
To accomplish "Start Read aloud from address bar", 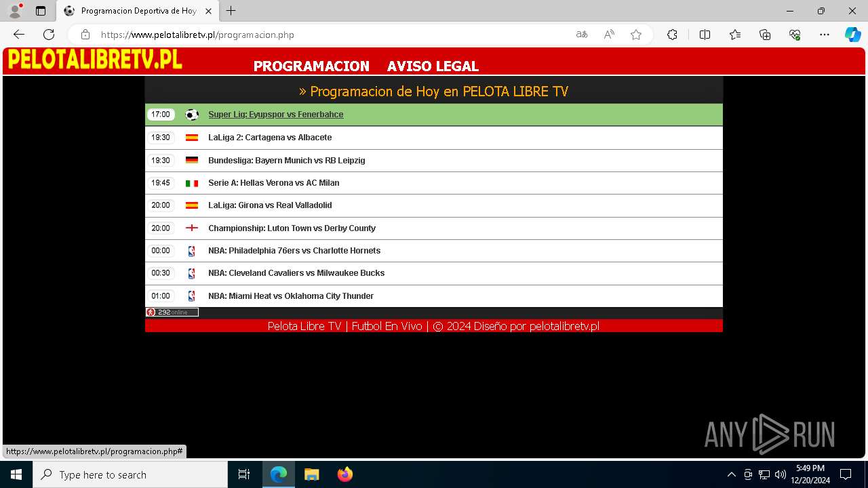I will (609, 35).
